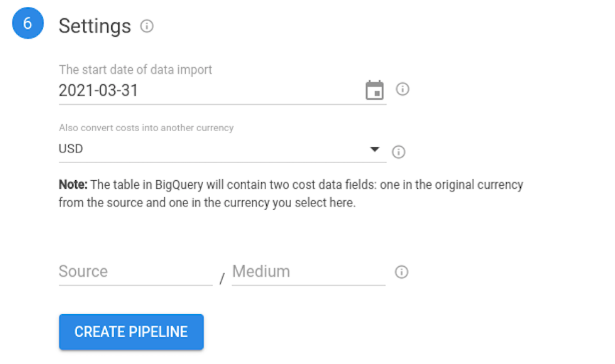Open the USD currency selection box

[222, 149]
